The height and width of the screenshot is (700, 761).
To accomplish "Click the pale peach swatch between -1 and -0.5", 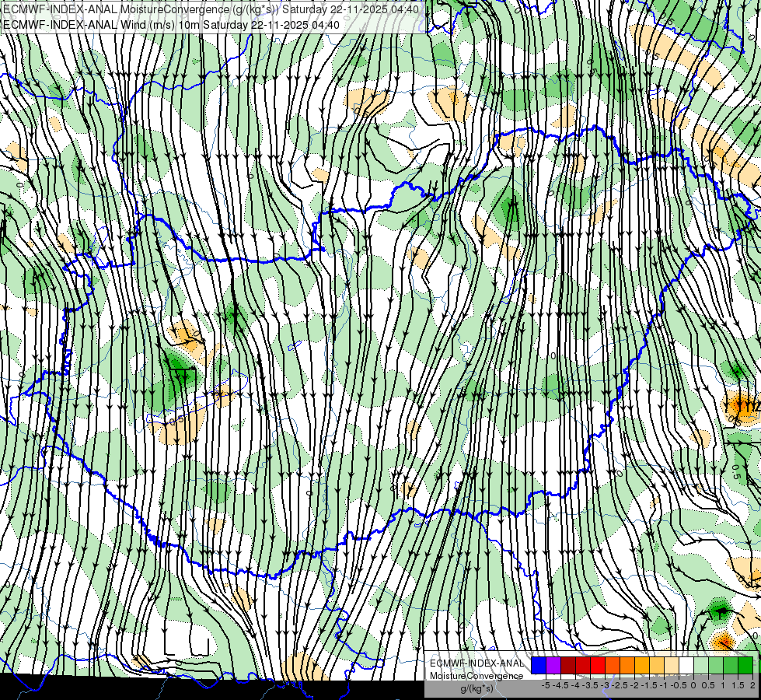I will tap(671, 665).
